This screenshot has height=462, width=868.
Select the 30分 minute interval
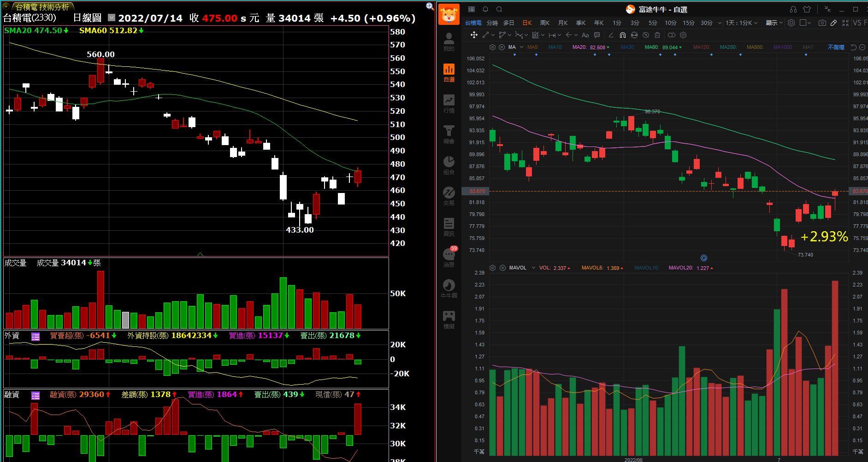click(x=707, y=23)
